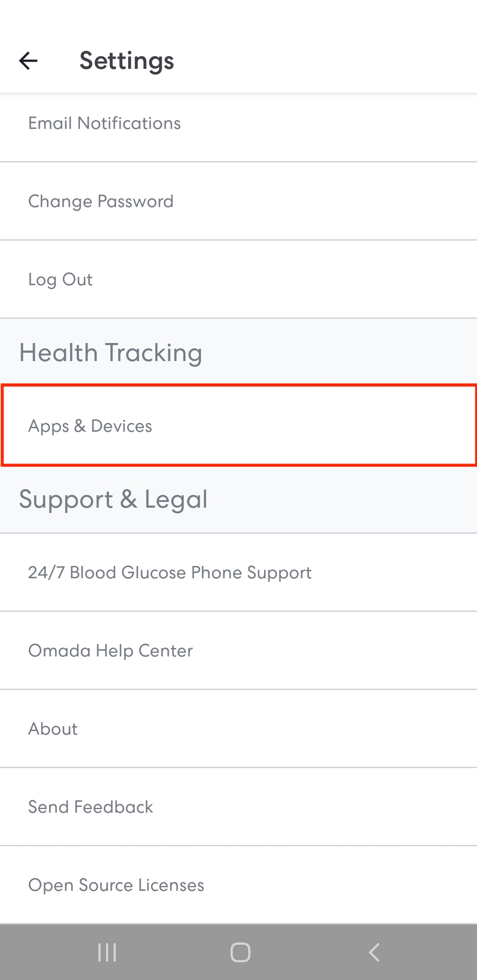This screenshot has width=477, height=980.
Task: Open the About page
Action: [238, 729]
